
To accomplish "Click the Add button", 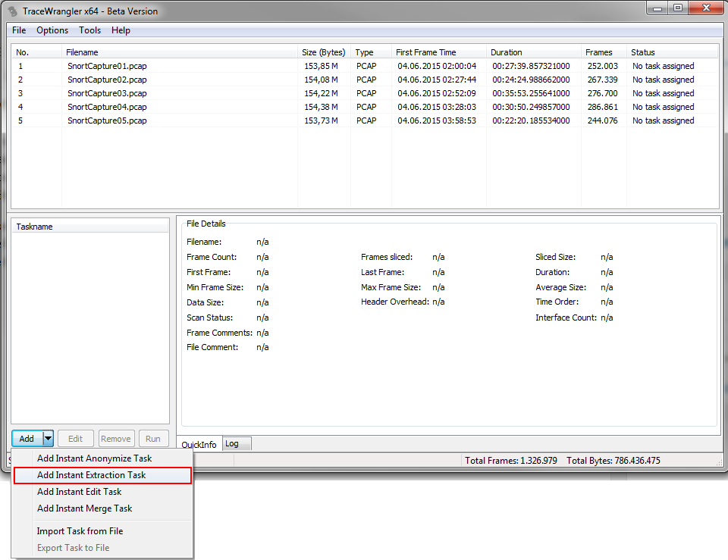I will coord(27,439).
